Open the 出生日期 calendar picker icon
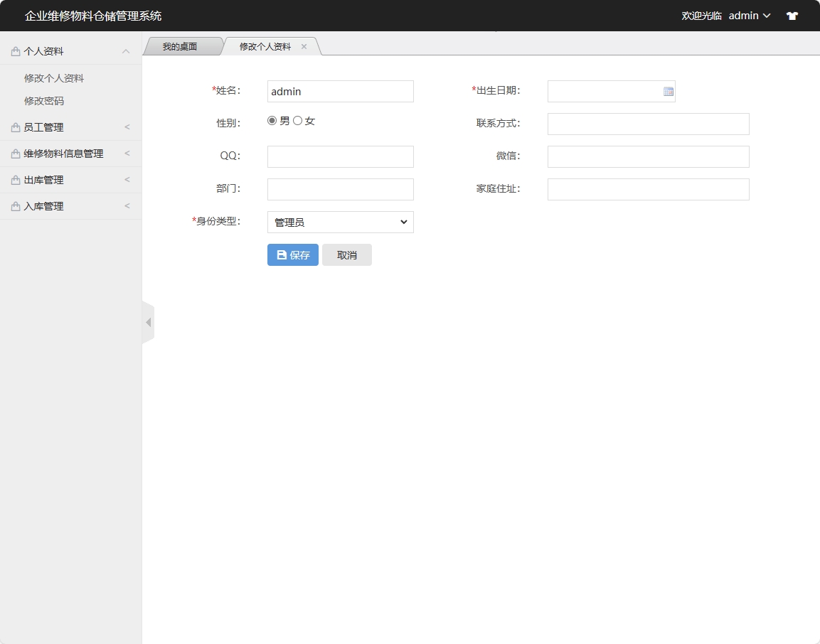The width and height of the screenshot is (820, 644). (x=667, y=91)
